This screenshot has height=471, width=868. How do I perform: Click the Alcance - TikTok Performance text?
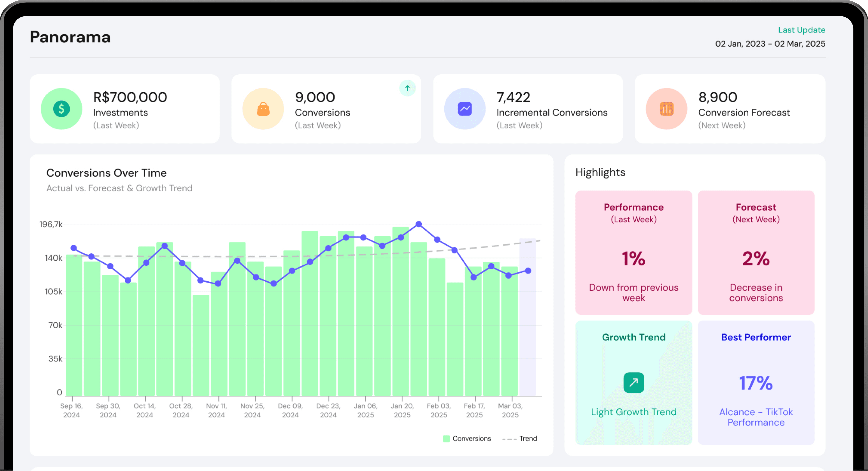tap(756, 417)
